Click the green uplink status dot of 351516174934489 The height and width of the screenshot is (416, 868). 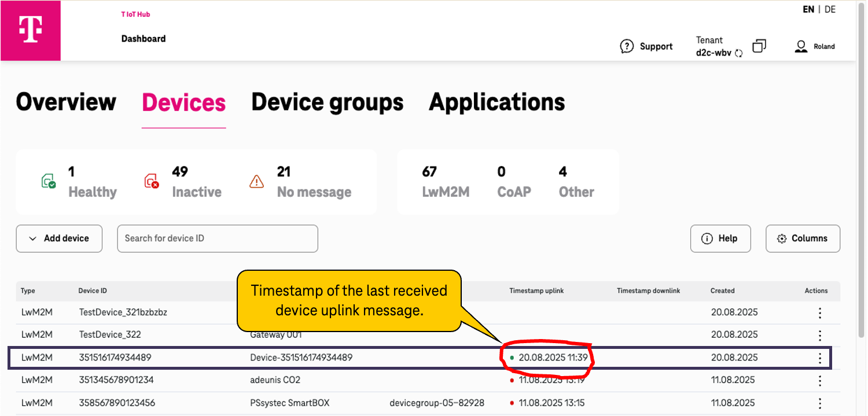[513, 358]
